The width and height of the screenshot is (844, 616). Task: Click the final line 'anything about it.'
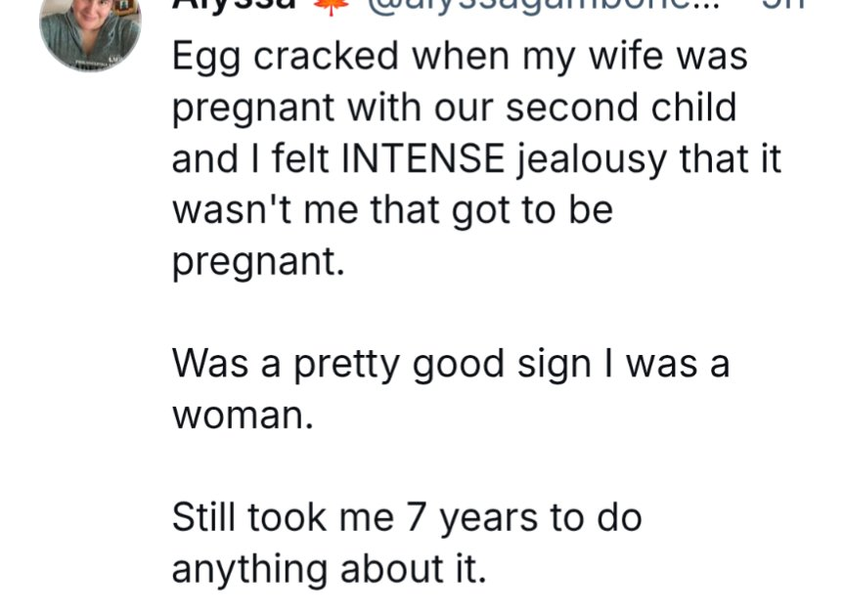(x=330, y=570)
